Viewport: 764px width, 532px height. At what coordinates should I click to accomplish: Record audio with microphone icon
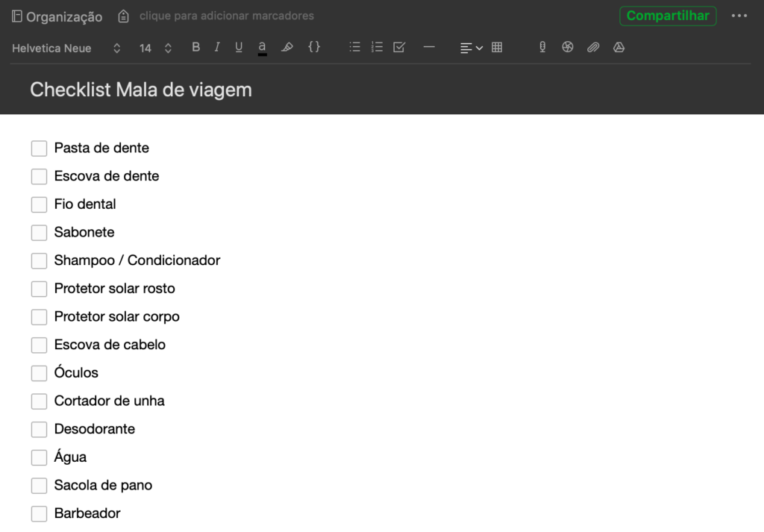(x=542, y=47)
